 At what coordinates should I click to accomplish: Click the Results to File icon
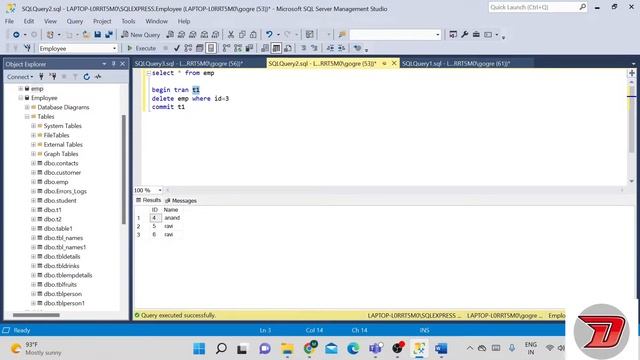click(288, 48)
